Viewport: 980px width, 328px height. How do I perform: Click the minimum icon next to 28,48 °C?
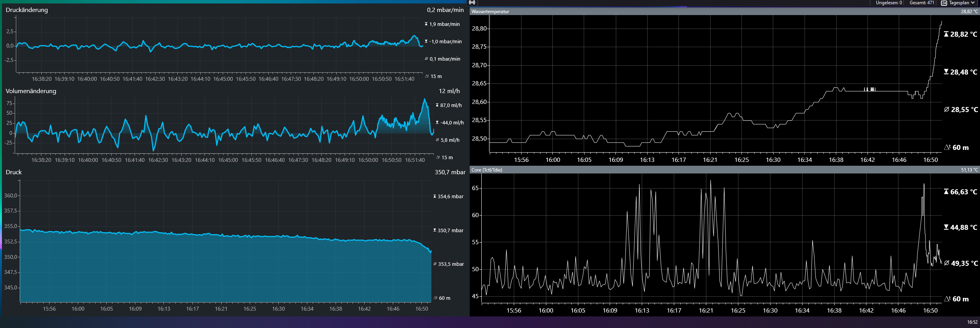[946, 72]
